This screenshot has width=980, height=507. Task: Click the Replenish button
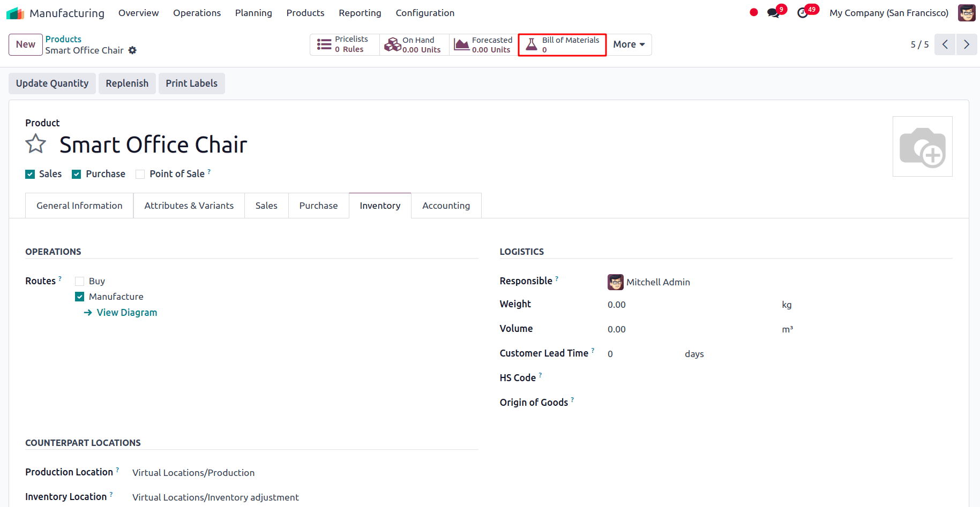click(x=127, y=83)
